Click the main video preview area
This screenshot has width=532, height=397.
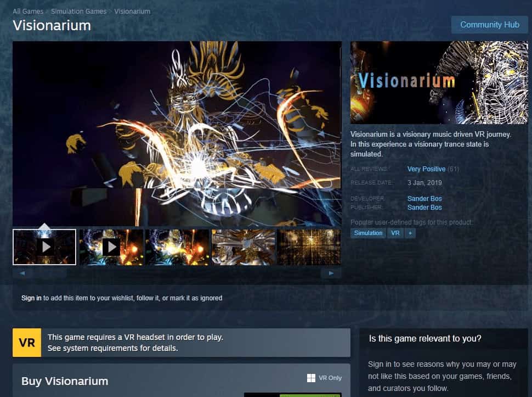[177, 133]
